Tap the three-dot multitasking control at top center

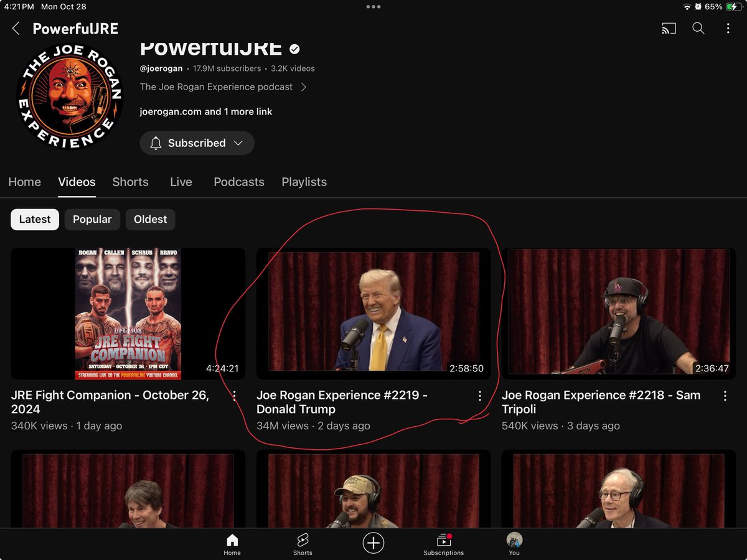(x=374, y=7)
